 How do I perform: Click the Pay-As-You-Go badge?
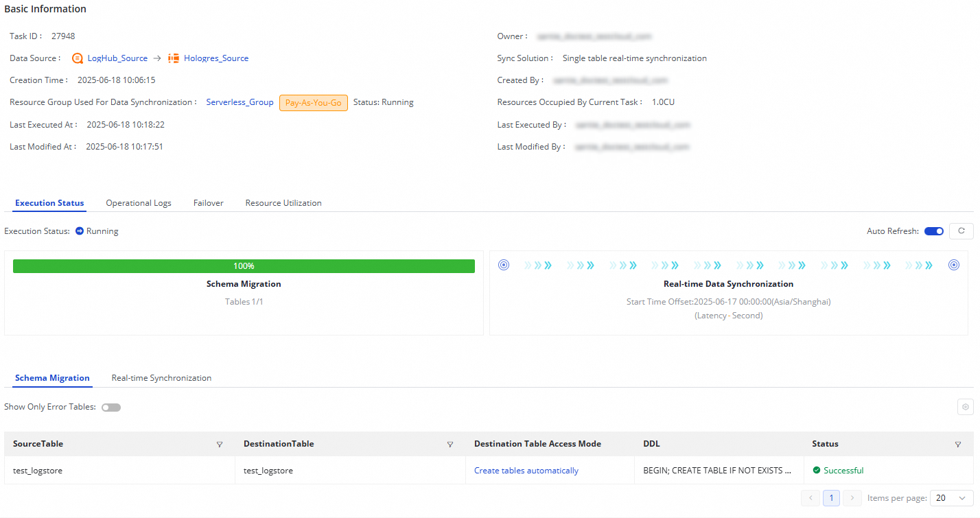click(x=314, y=103)
